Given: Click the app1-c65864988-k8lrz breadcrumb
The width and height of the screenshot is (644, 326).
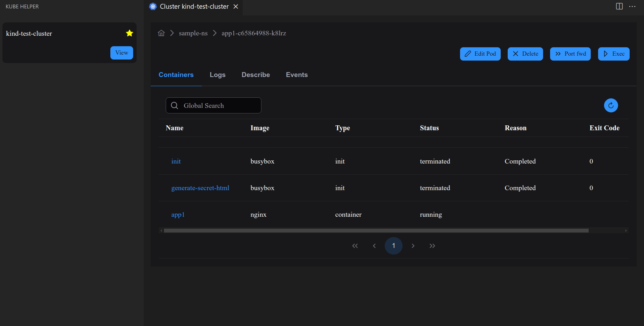Looking at the screenshot, I should (254, 33).
